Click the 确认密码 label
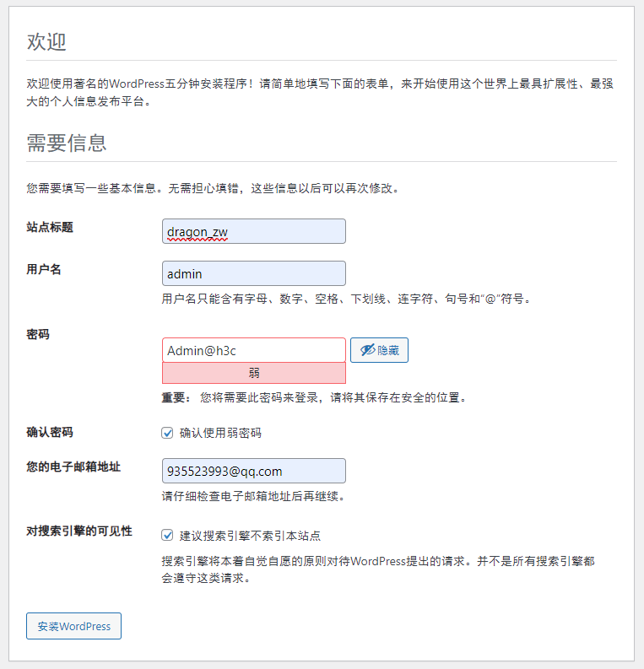The image size is (644, 669). 50,433
